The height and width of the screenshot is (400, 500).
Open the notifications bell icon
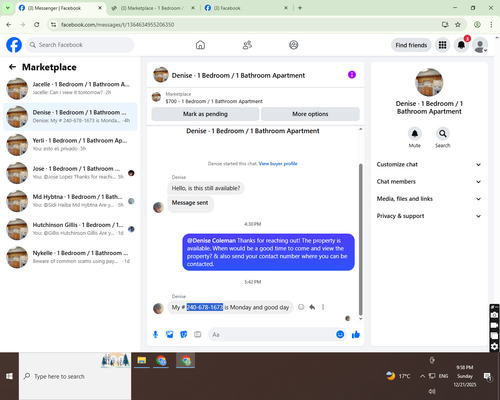[461, 45]
